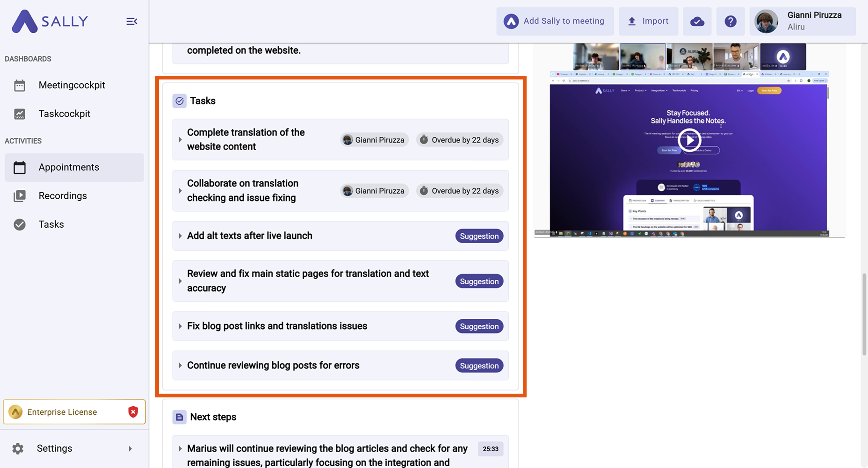Expand Review and fix main static pages

180,281
